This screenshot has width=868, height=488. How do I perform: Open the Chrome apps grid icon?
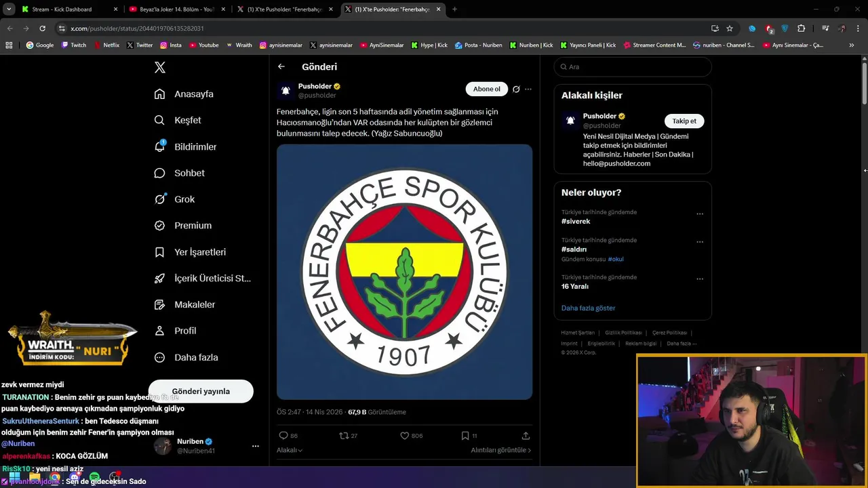(9, 45)
